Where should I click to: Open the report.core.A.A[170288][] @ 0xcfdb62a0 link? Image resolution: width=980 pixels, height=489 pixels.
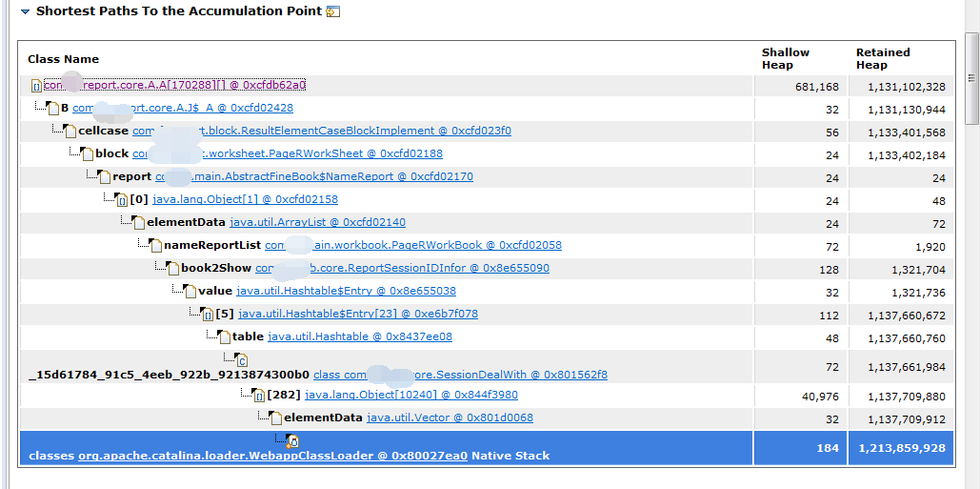click(174, 85)
